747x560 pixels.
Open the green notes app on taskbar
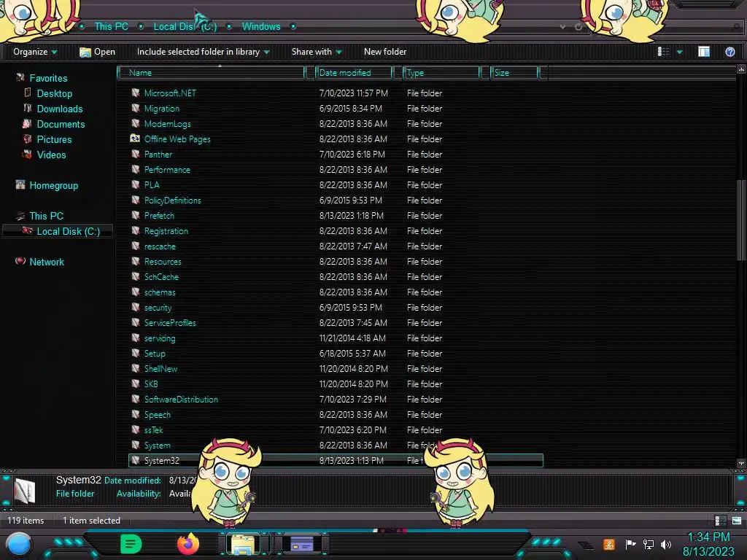[131, 544]
